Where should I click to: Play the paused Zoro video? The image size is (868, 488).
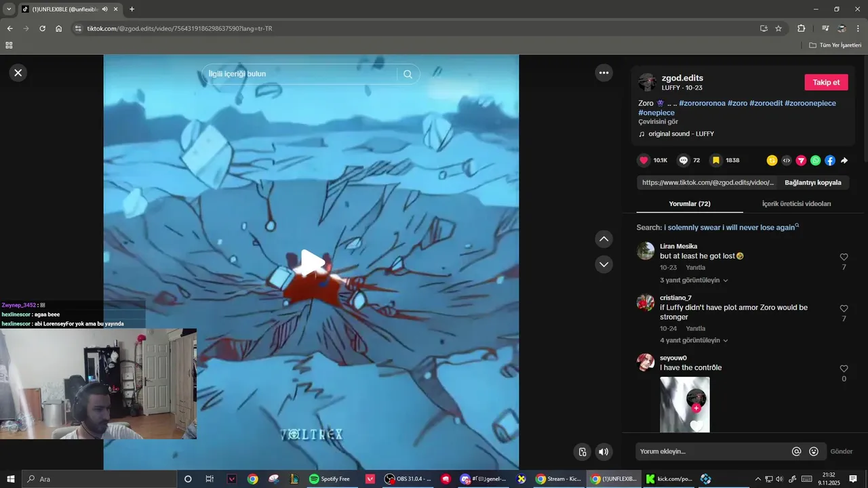[x=312, y=262]
